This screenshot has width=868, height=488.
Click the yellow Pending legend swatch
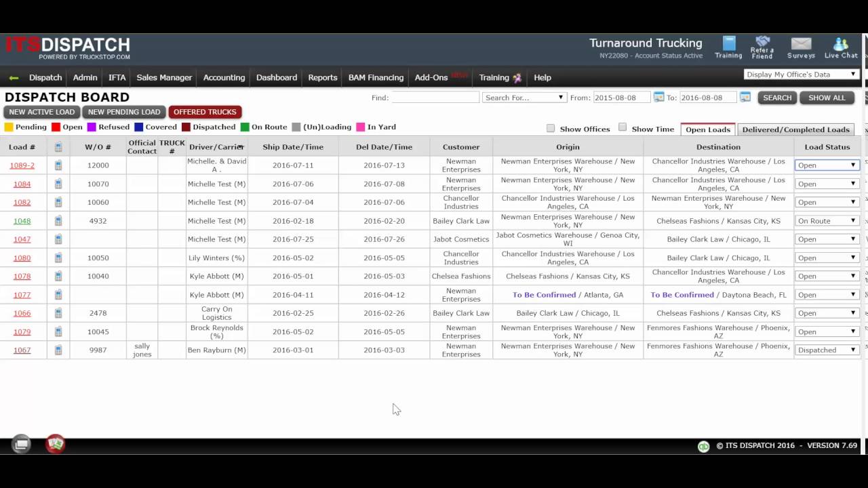pyautogui.click(x=9, y=127)
